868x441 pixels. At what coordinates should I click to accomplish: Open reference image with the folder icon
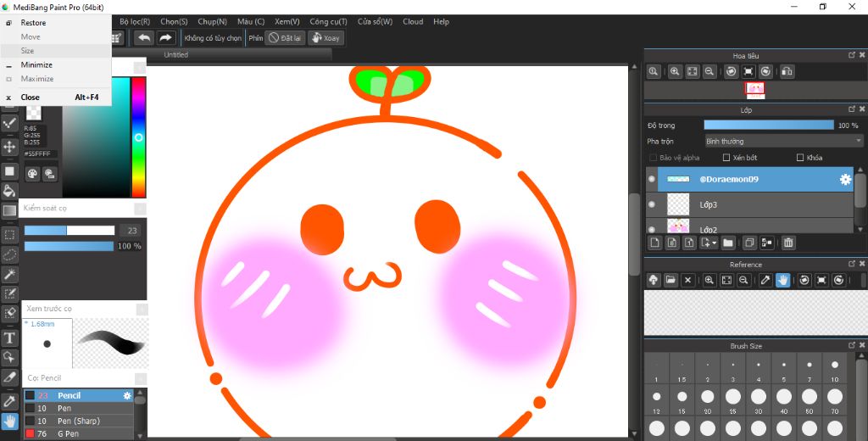[x=670, y=280]
